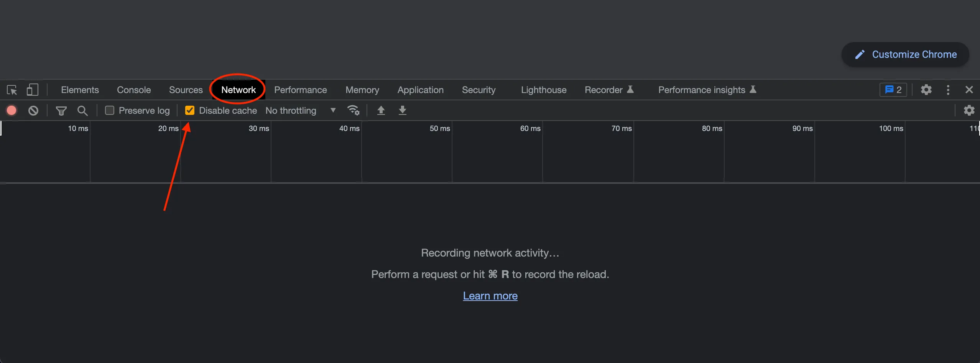Open the network request filter bar
Image resolution: width=980 pixels, height=363 pixels.
61,110
